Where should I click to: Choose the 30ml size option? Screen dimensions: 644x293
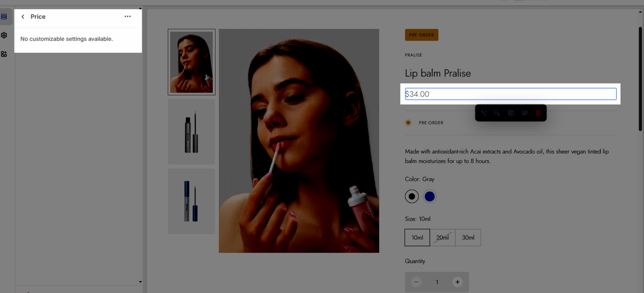pos(468,237)
